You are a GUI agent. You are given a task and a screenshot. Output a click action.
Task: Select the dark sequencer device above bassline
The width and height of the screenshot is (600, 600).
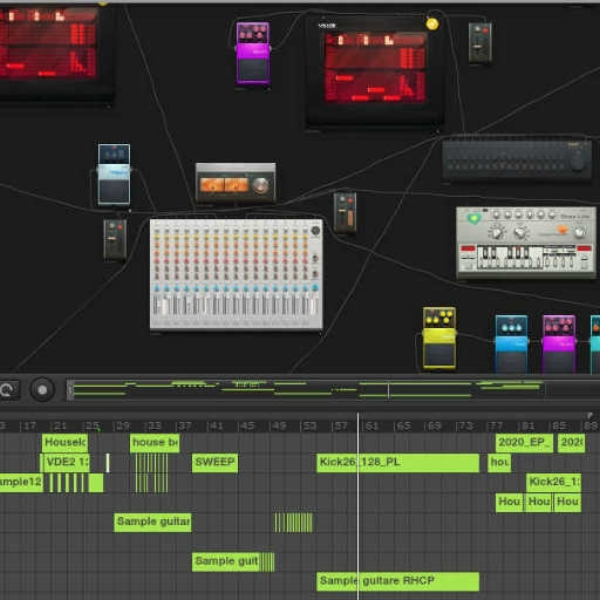(x=517, y=160)
